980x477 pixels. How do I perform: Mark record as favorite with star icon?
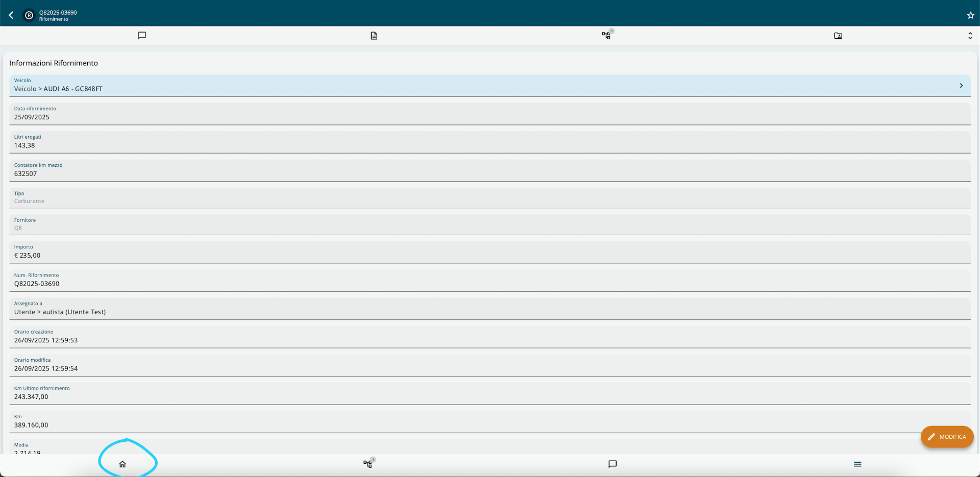click(x=970, y=15)
